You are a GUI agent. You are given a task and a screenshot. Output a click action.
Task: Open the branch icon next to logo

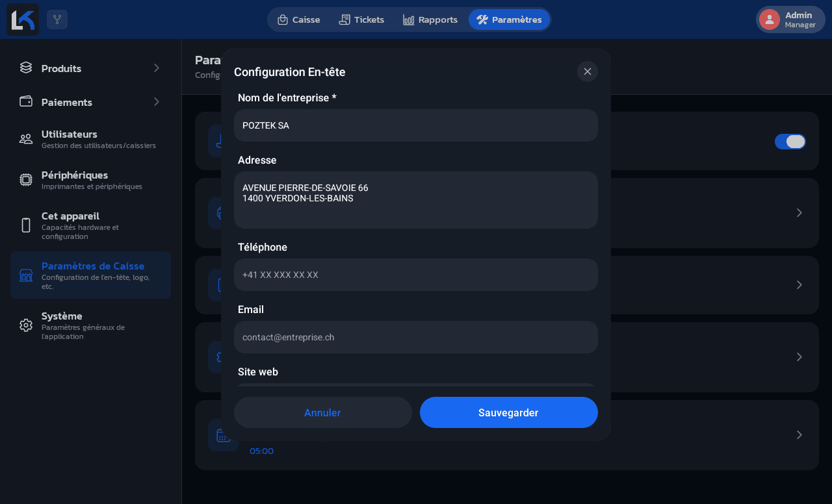click(x=57, y=19)
